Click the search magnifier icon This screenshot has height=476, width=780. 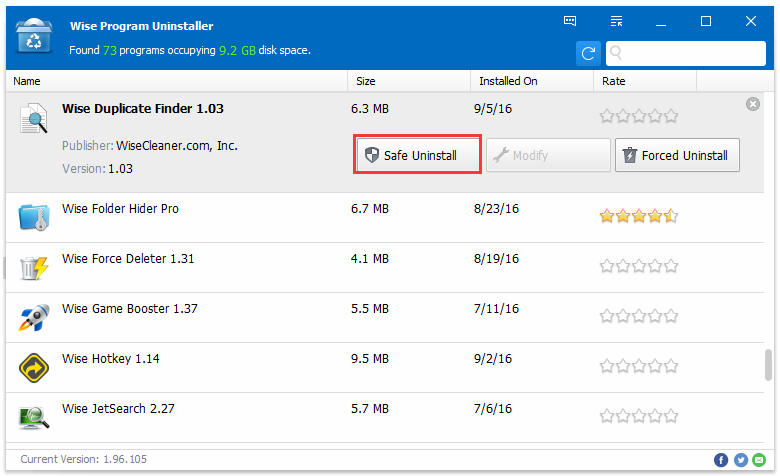coord(616,52)
